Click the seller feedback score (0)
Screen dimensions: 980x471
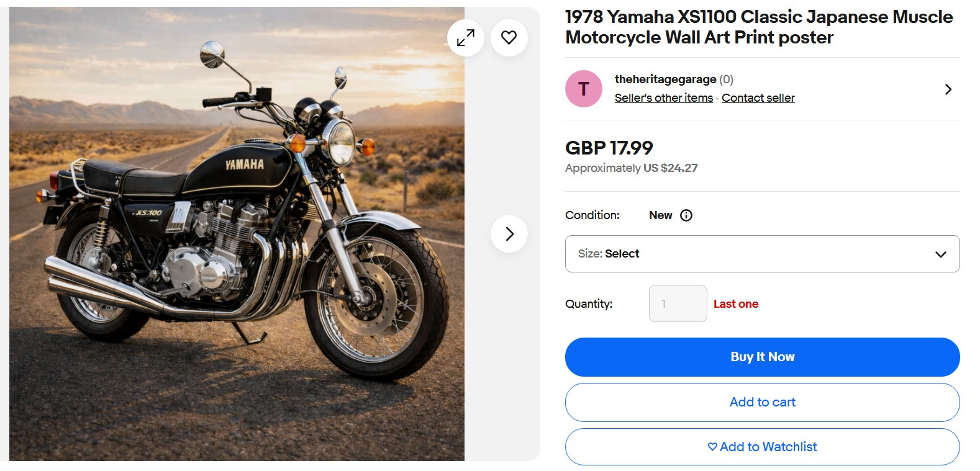[726, 79]
